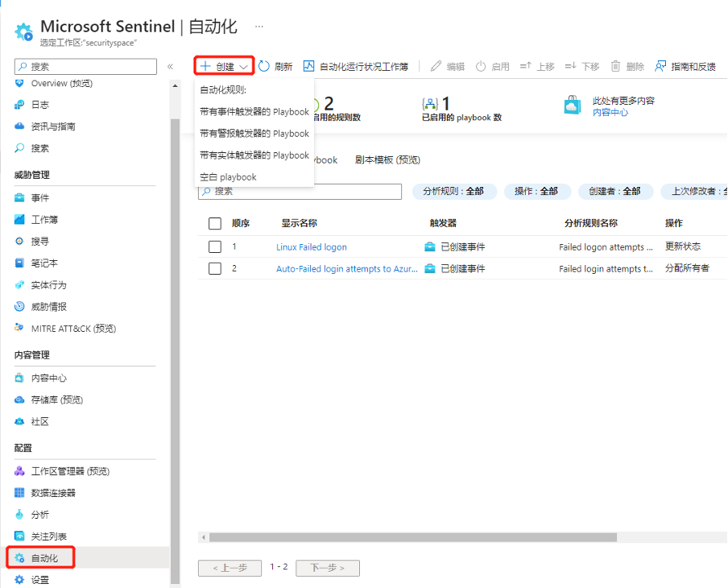Open 工作区管理器 (预览) icon

coord(19,471)
